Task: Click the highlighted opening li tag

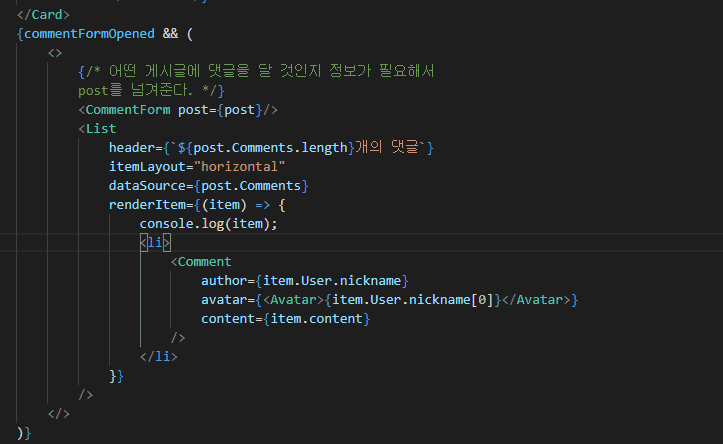Action: 155,243
